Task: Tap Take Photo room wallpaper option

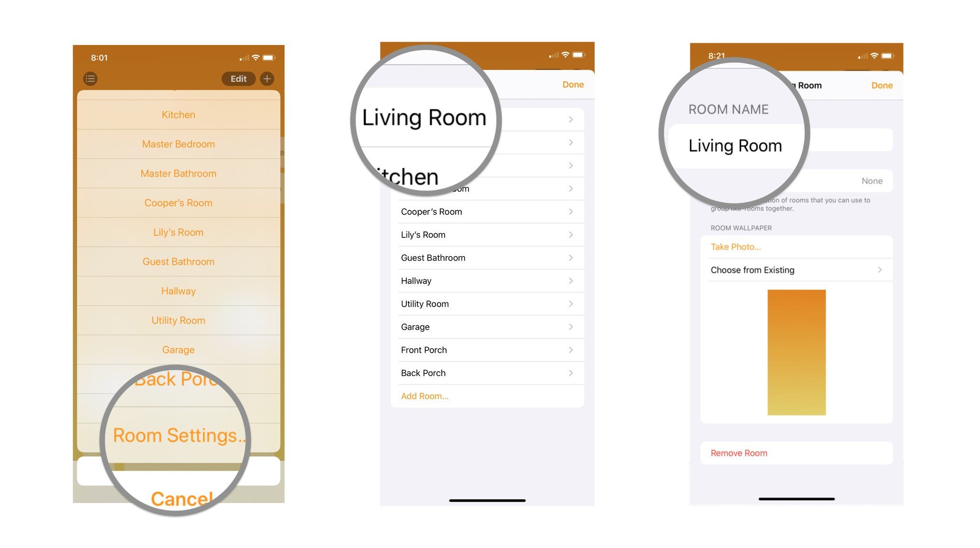Action: pyautogui.click(x=735, y=246)
